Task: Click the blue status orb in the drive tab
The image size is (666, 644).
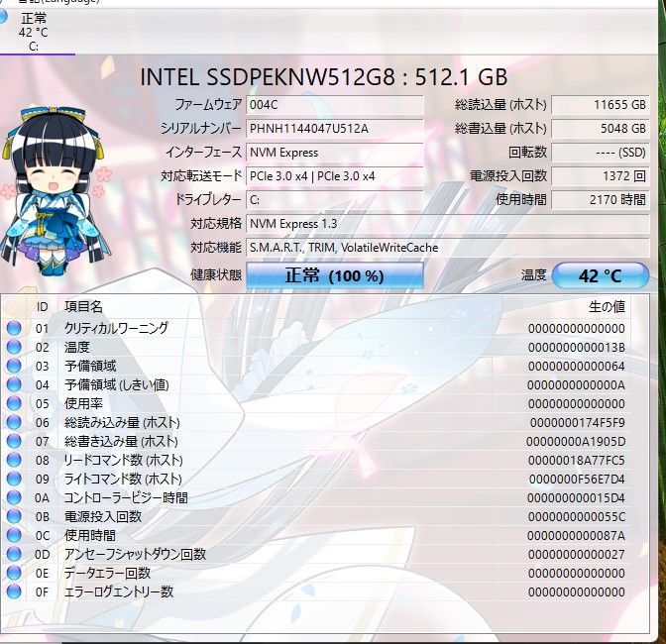Action: [3, 16]
